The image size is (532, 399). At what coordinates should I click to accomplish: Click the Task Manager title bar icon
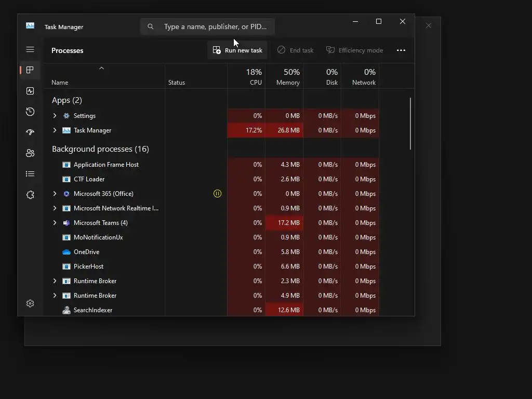click(30, 26)
